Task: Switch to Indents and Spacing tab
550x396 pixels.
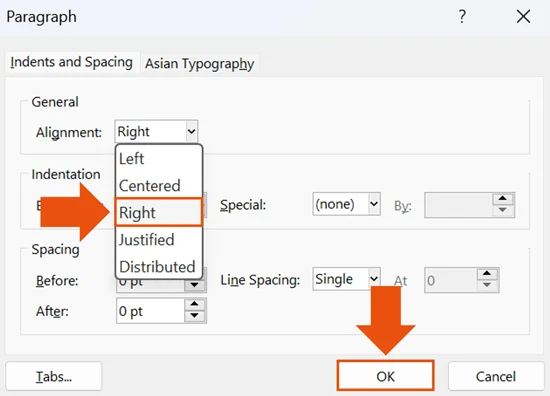Action: tap(72, 62)
